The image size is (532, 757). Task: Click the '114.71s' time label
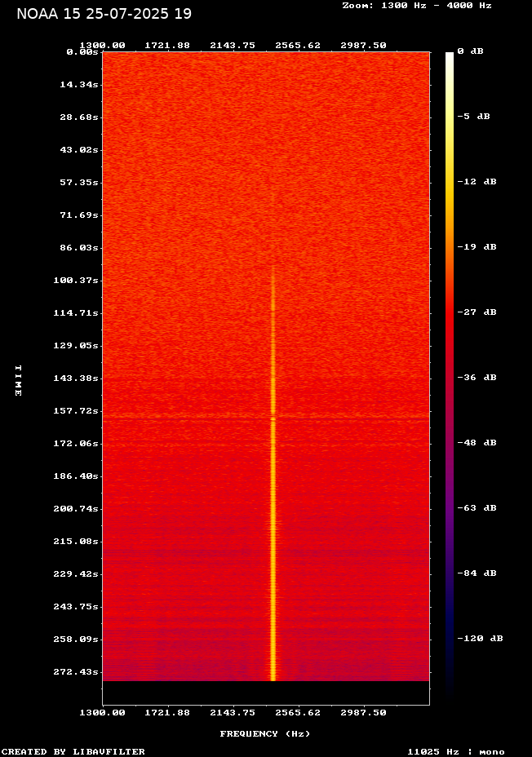tap(76, 313)
